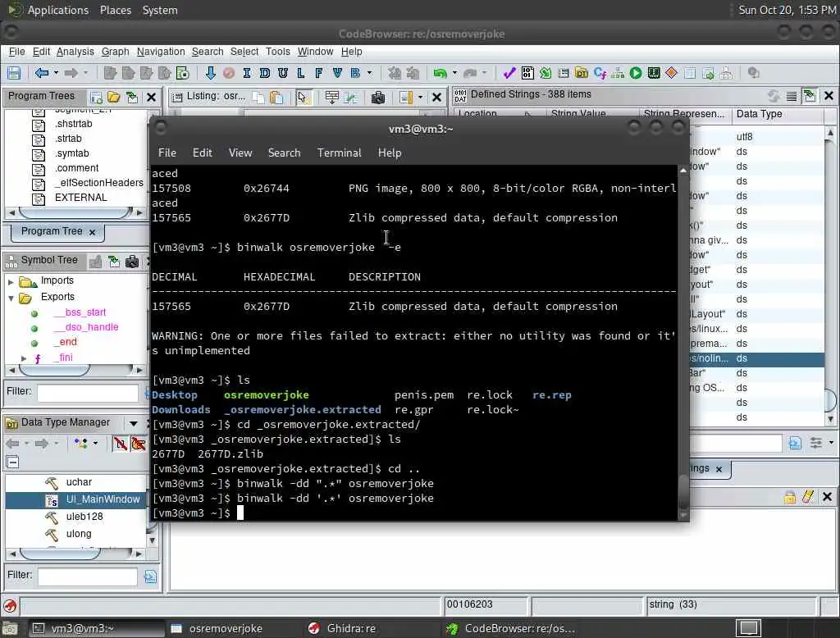The height and width of the screenshot is (638, 840).
Task: Collapse all with the minus box in Data Type Manager
Action: (13, 462)
